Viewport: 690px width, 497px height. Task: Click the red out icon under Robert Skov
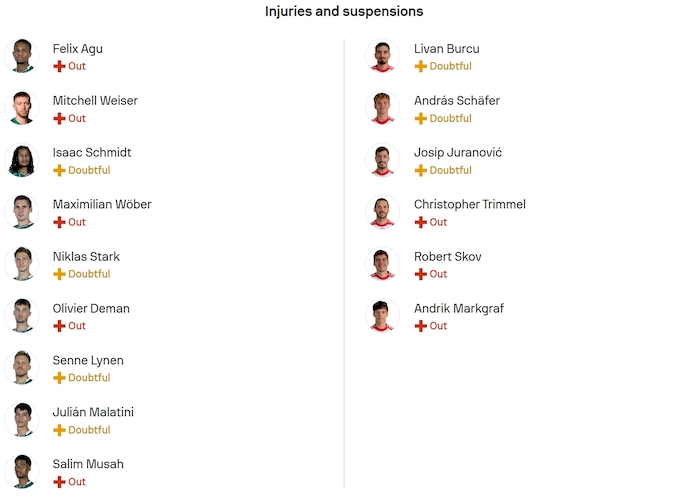[420, 274]
